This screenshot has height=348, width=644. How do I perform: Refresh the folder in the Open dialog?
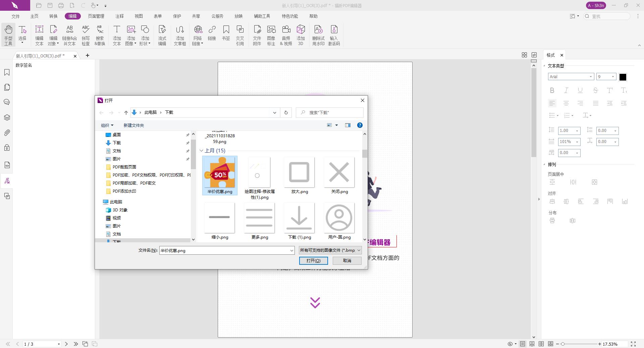286,112
